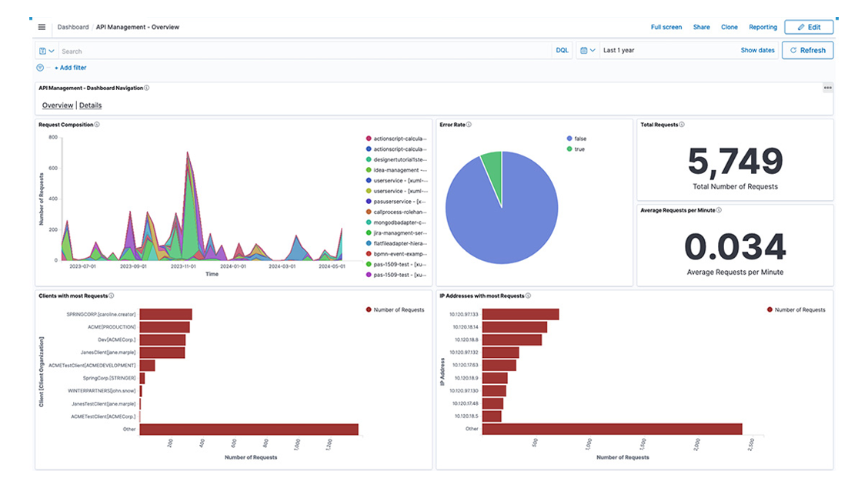Expand the saved query chevron dropdown
This screenshot has width=868, height=488.
click(53, 49)
